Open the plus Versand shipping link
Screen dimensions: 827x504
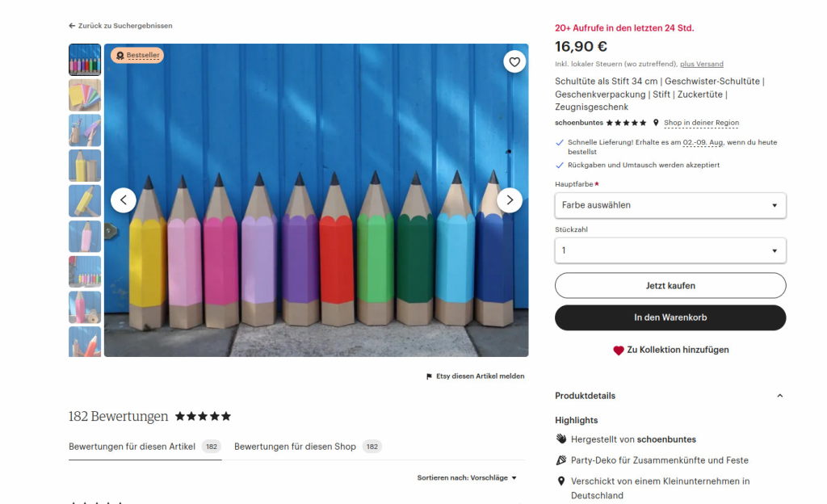click(702, 64)
